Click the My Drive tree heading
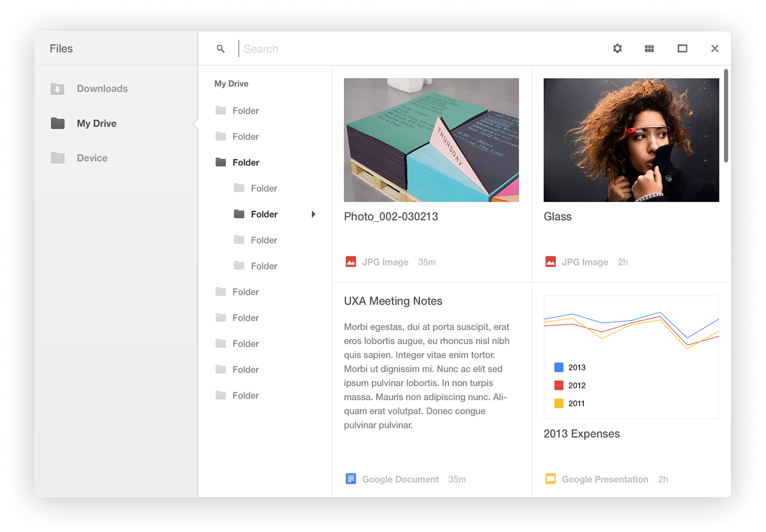This screenshot has height=532, width=766. click(x=231, y=84)
